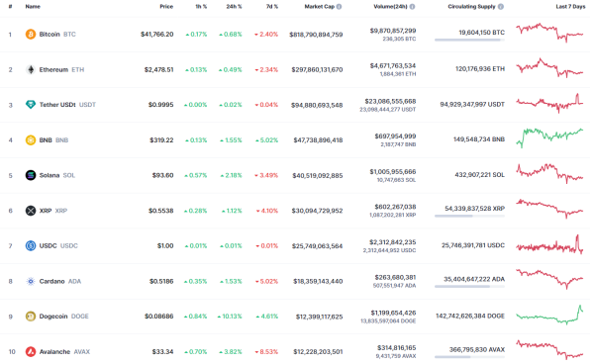The height and width of the screenshot is (364, 594).
Task: Click the XRP logo icon
Action: coord(31,211)
